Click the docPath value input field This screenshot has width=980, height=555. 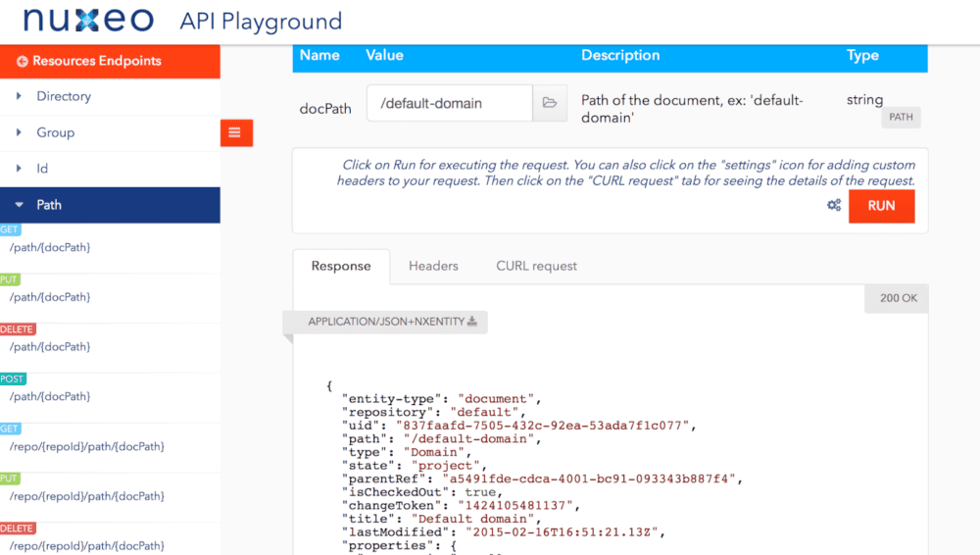click(x=449, y=103)
